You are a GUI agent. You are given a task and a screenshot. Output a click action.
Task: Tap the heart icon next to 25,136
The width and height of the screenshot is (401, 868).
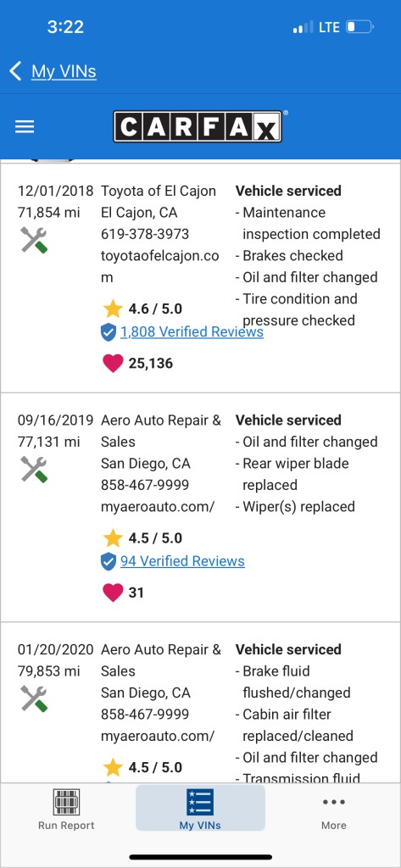coord(113,363)
